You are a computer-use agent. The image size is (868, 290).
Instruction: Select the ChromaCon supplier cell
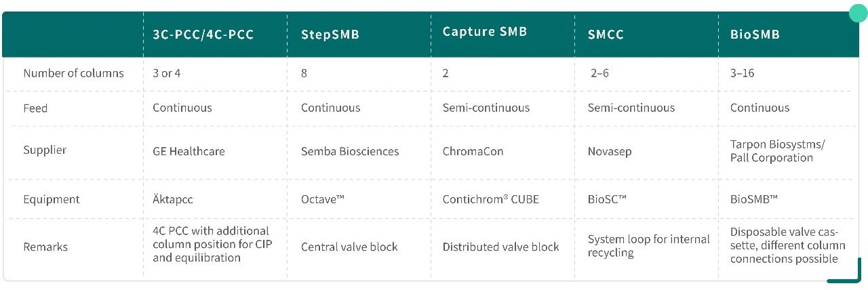click(x=473, y=151)
